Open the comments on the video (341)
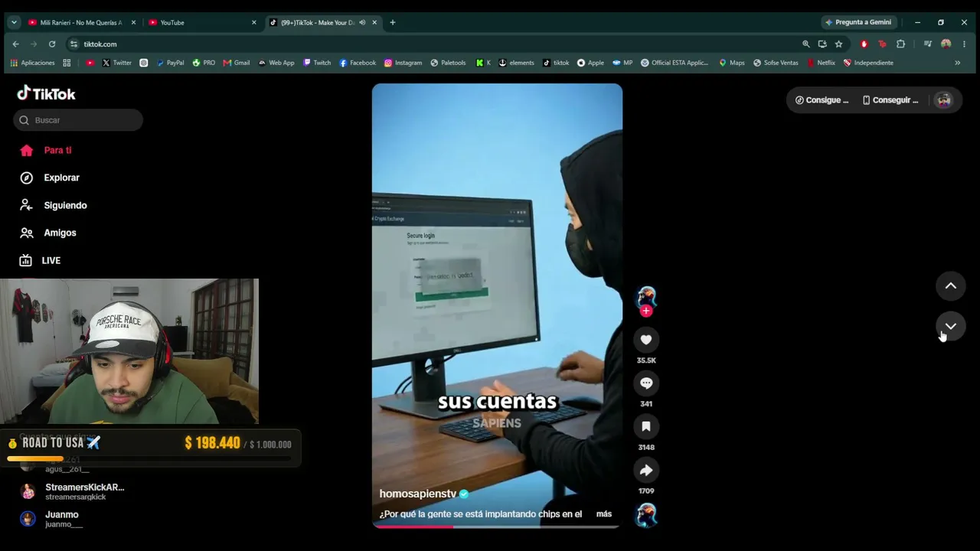This screenshot has height=551, width=980. 646,383
